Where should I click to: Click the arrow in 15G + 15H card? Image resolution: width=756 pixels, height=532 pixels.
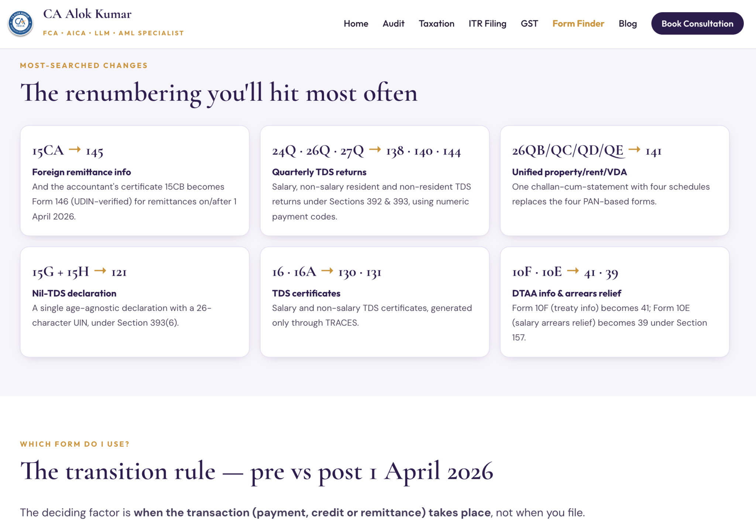click(x=100, y=271)
